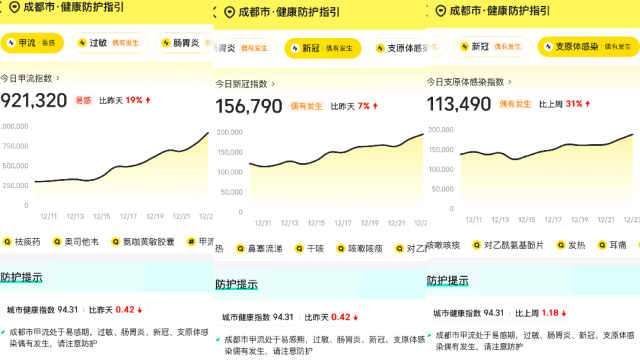Select the 过敏 偶有发生 tab
The height and width of the screenshot is (360, 640).
click(x=109, y=43)
